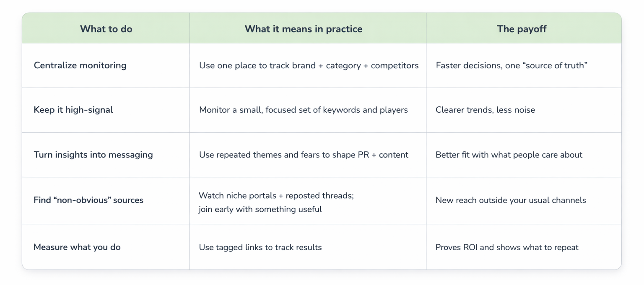Click the "Clearer trends, less noise" cell
The width and height of the screenshot is (644, 285).
tap(485, 110)
